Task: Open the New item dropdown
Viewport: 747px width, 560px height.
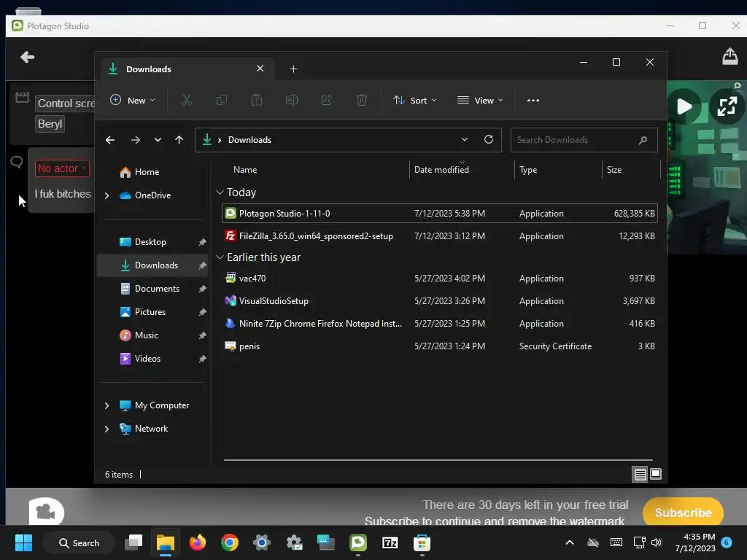Action: tap(133, 101)
